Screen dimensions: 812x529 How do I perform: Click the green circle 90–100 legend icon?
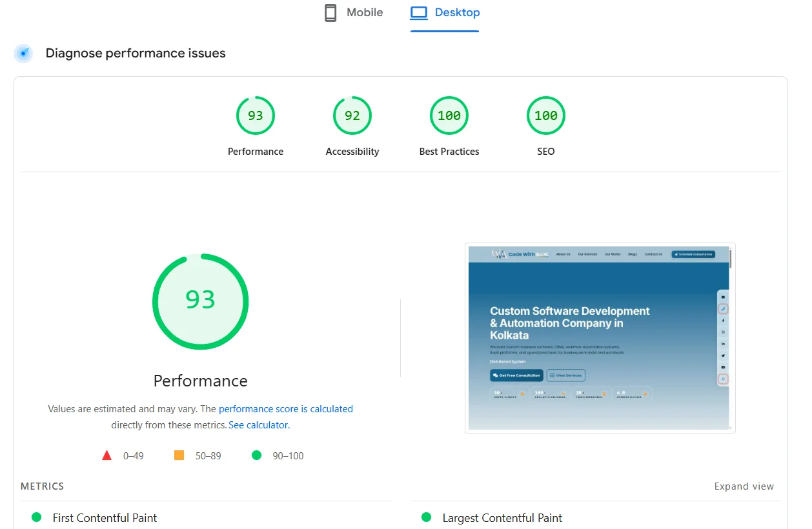(x=256, y=455)
